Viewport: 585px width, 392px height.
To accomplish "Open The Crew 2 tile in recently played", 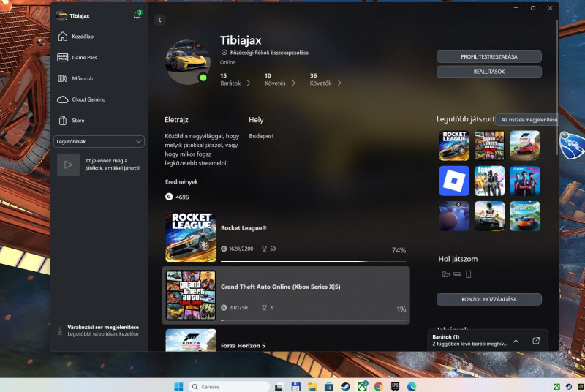I will click(x=489, y=216).
